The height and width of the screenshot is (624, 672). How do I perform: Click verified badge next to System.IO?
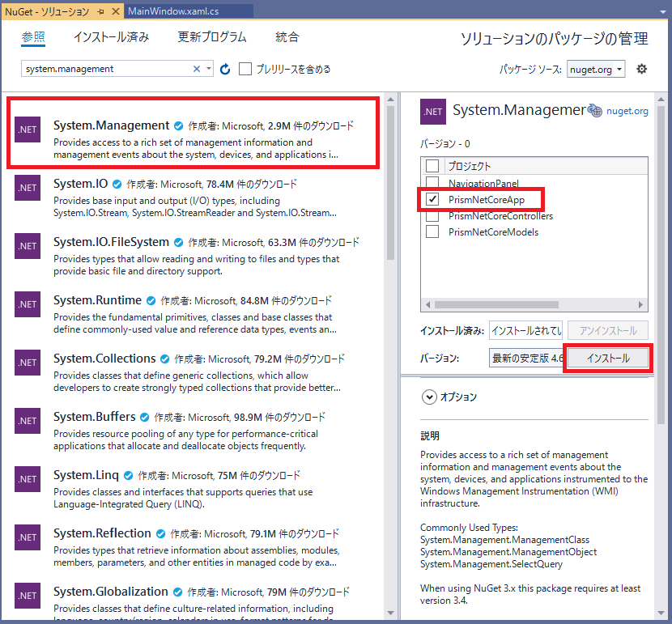(x=117, y=185)
